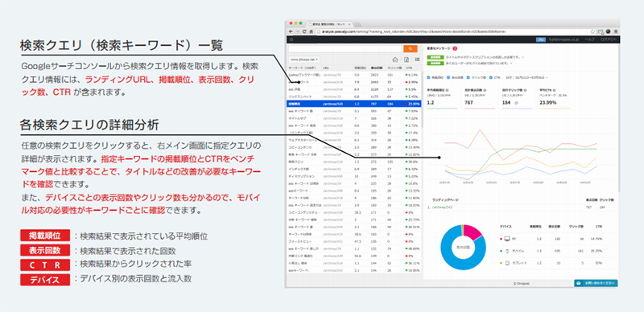
Task: Click the red alert badge by messages
Action: pos(455,48)
